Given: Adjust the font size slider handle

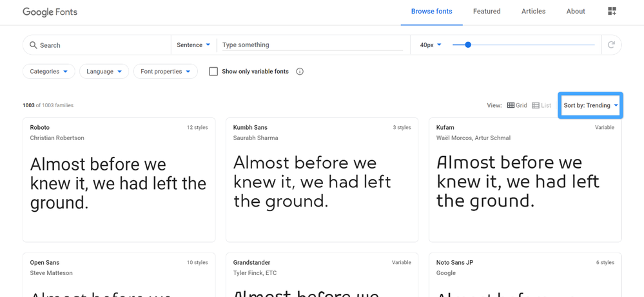Looking at the screenshot, I should [x=468, y=45].
